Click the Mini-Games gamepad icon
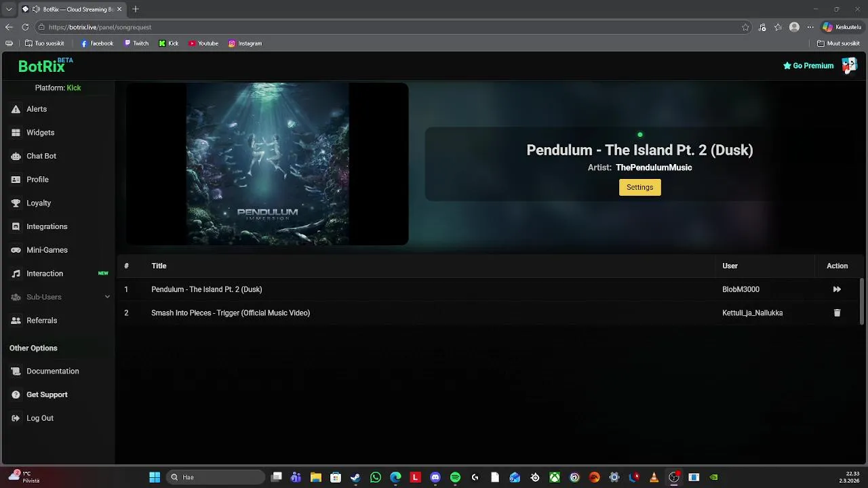Screen dimensions: 868x488 (16, 250)
